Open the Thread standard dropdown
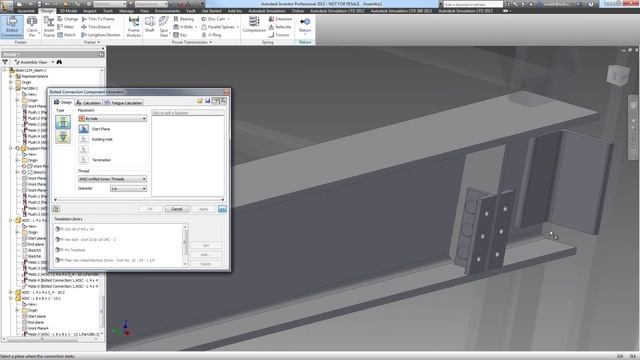This screenshot has width=640, height=360. pyautogui.click(x=112, y=179)
